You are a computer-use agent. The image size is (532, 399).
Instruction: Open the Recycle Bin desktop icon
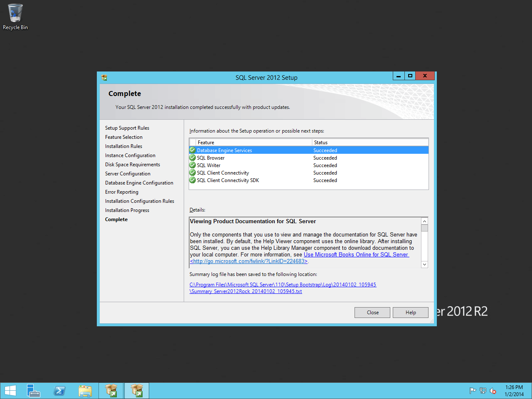tap(15, 17)
